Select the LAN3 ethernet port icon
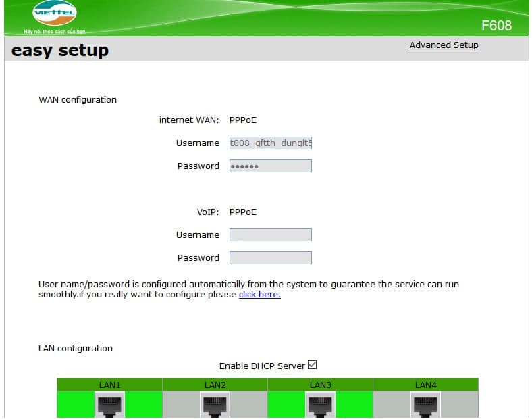This screenshot has width=532, height=419. (320, 405)
